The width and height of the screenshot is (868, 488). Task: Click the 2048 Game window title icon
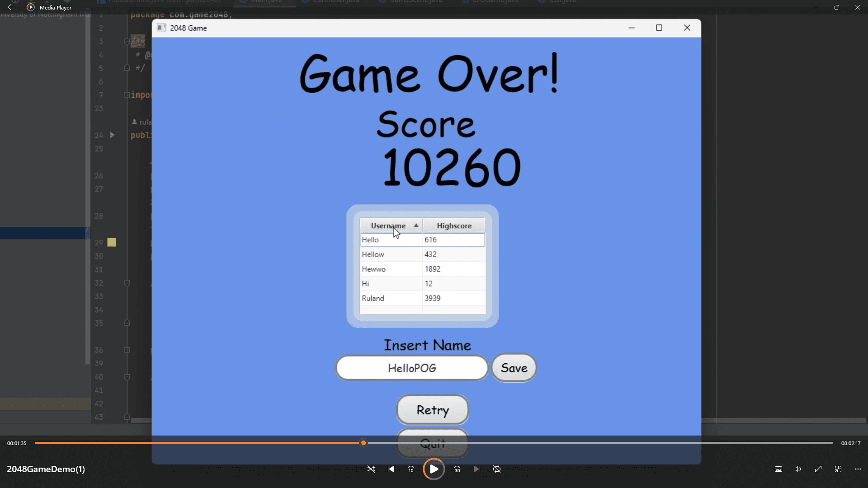pyautogui.click(x=161, y=28)
